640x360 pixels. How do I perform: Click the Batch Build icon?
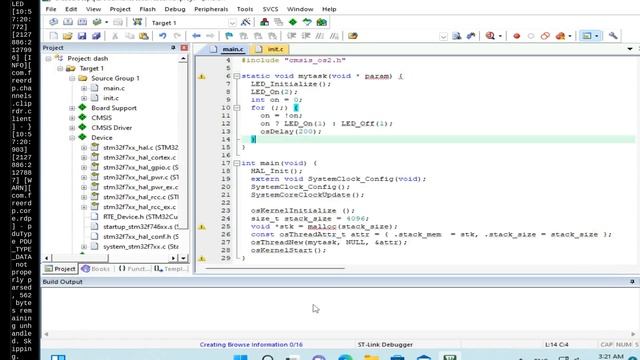tap(97, 22)
